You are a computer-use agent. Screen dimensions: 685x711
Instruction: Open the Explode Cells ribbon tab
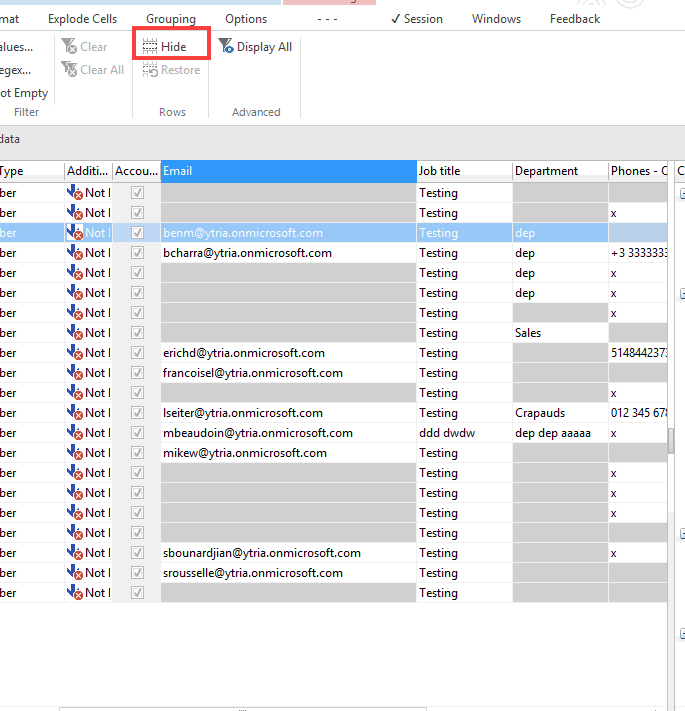coord(83,19)
